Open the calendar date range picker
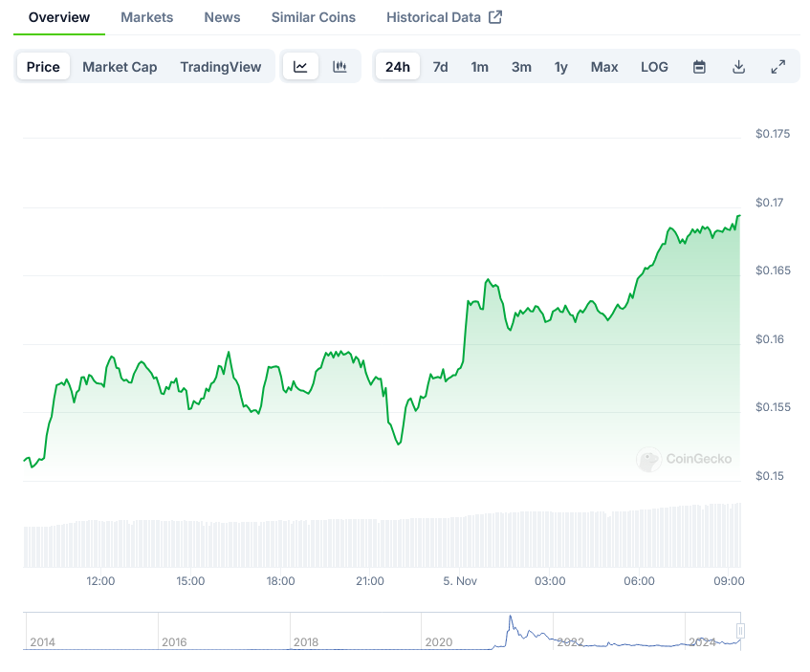This screenshot has width=810, height=672. pyautogui.click(x=699, y=67)
